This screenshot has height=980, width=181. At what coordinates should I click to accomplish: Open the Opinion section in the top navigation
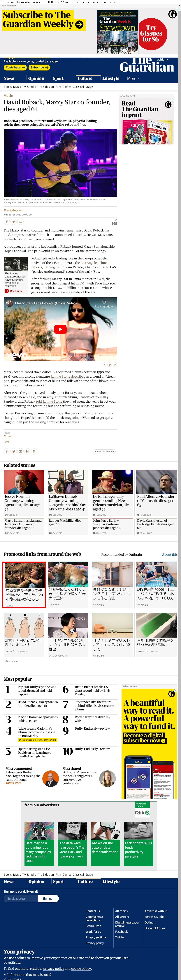point(36,78)
